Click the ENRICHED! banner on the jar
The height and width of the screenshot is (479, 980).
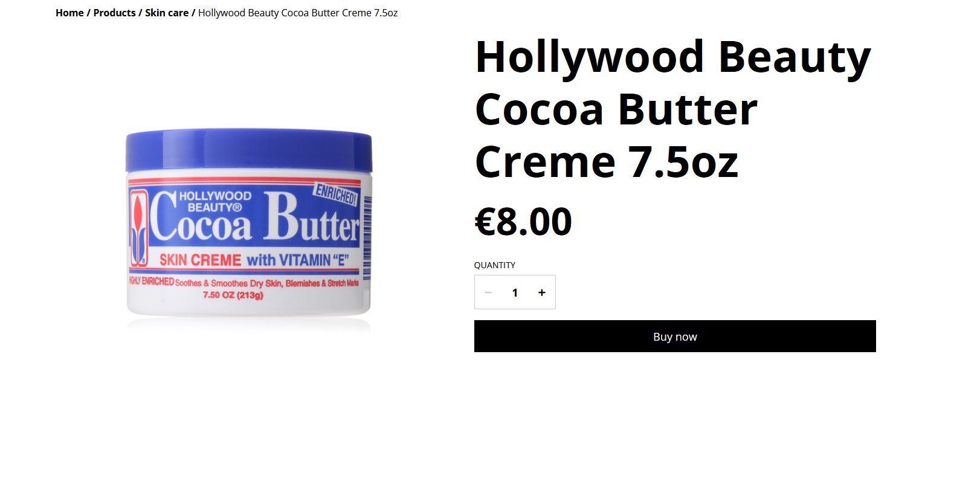(x=336, y=194)
